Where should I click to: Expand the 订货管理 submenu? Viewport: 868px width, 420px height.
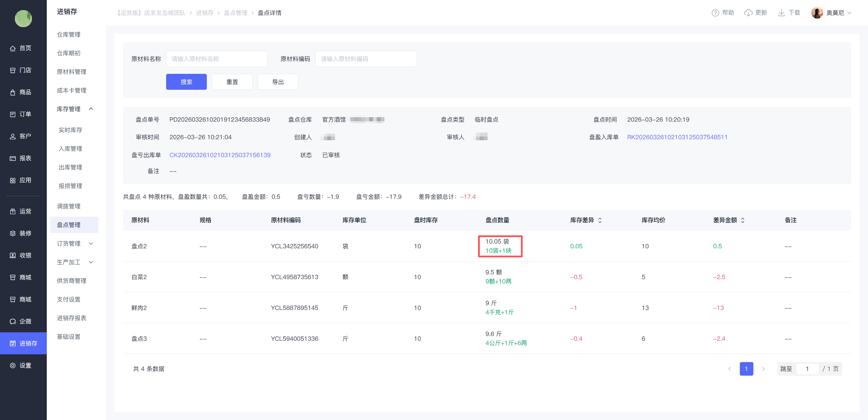(x=91, y=244)
